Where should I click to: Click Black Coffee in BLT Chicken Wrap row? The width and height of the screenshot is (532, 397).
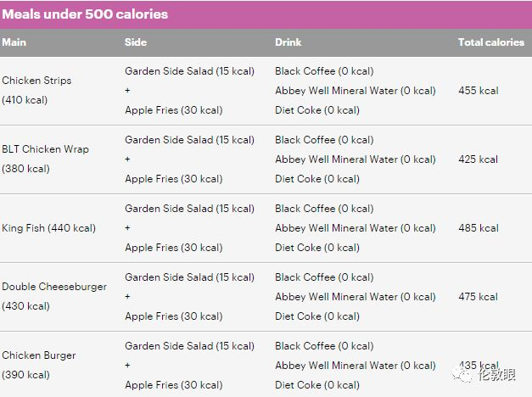[324, 140]
